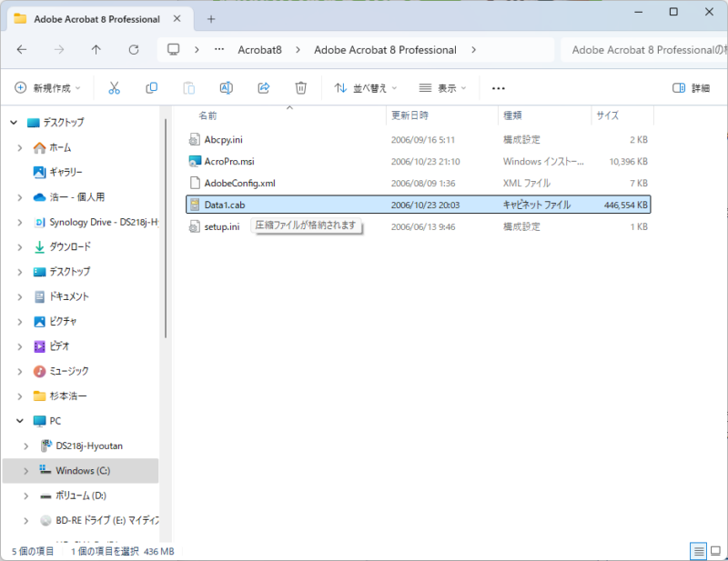Open 浩一 - 個人用 OneDrive folder
The width and height of the screenshot is (728, 561).
(x=77, y=197)
